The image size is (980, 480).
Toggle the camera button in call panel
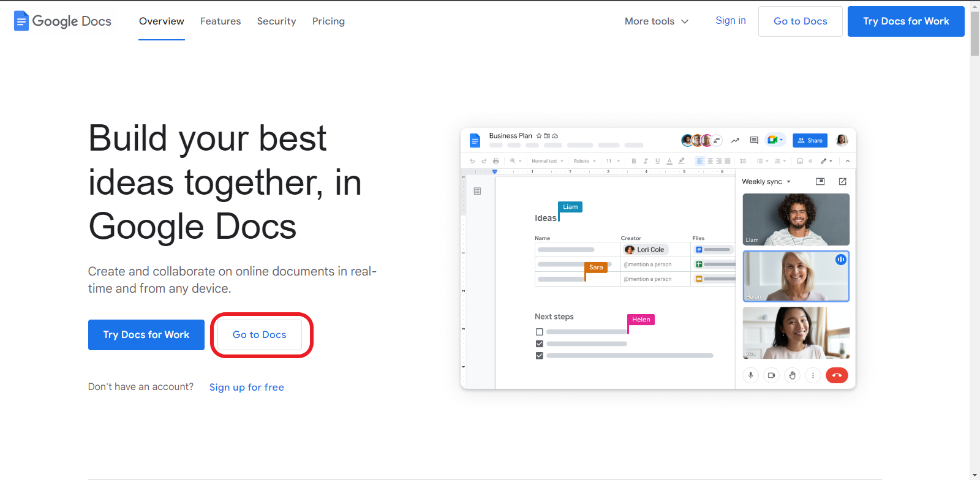(x=772, y=375)
